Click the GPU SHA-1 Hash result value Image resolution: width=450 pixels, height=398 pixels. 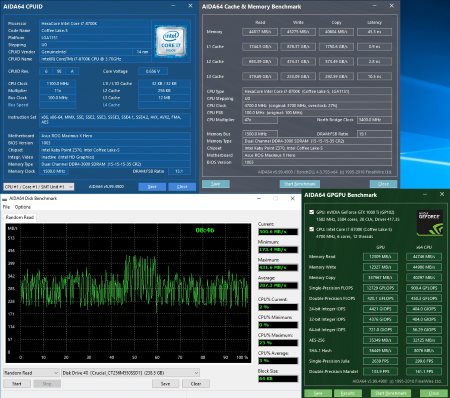(380, 351)
